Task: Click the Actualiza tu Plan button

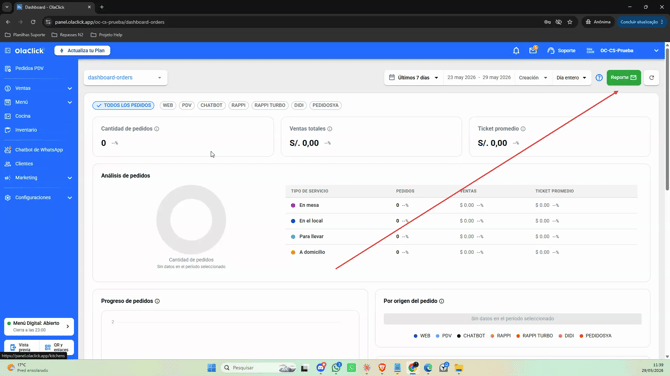Action: click(x=82, y=50)
